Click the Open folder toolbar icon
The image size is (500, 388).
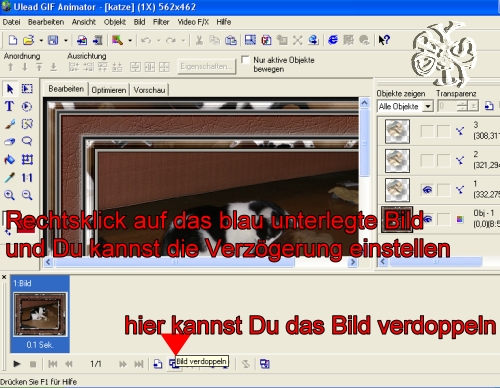[29, 40]
